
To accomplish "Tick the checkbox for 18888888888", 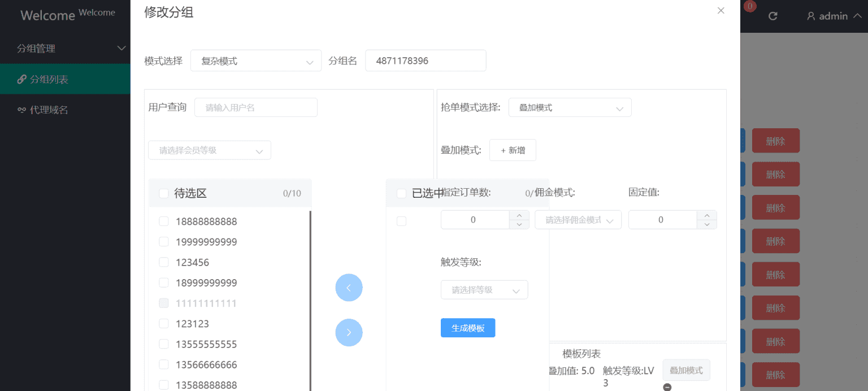I will point(164,221).
